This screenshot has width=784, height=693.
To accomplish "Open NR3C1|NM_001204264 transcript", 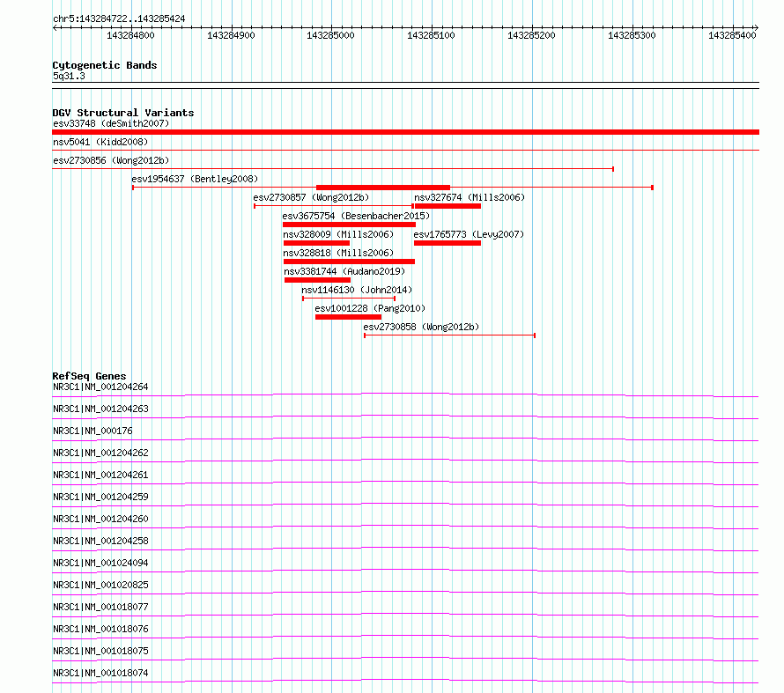I will click(100, 387).
